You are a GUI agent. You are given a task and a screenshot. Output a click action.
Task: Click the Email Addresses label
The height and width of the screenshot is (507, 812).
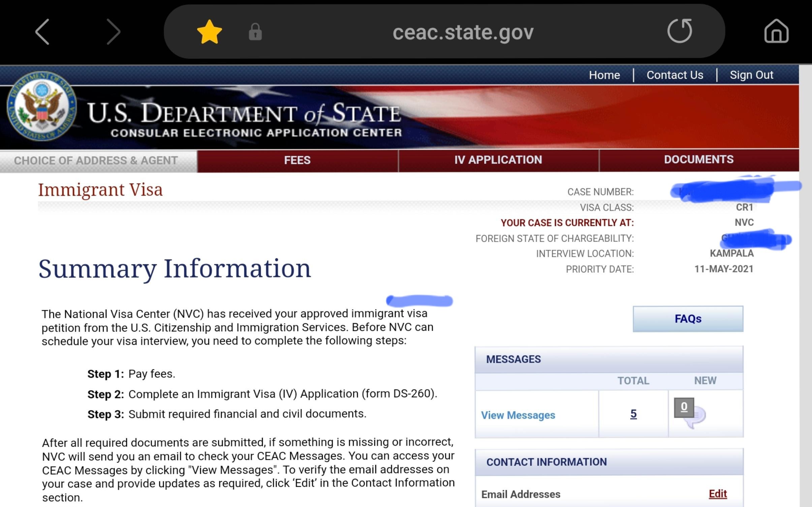tap(521, 494)
